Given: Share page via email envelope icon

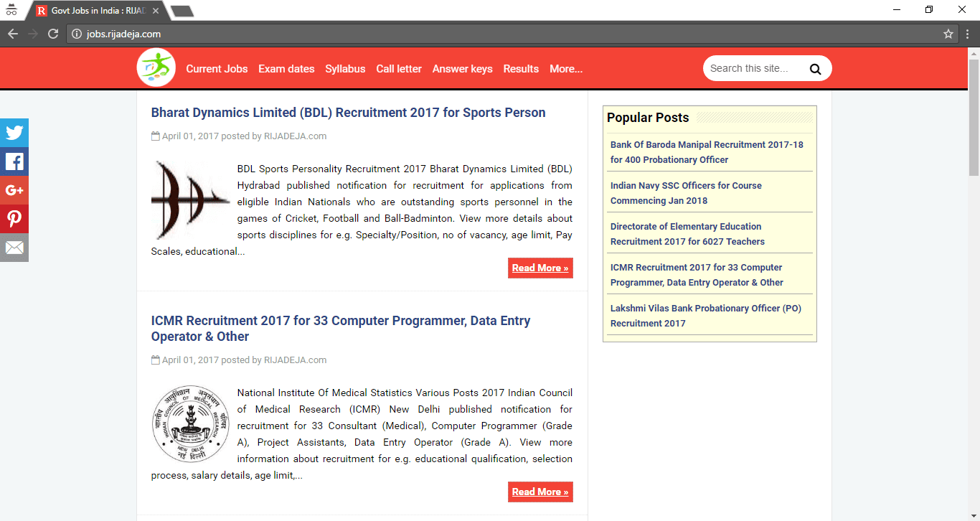Looking at the screenshot, I should 14,248.
